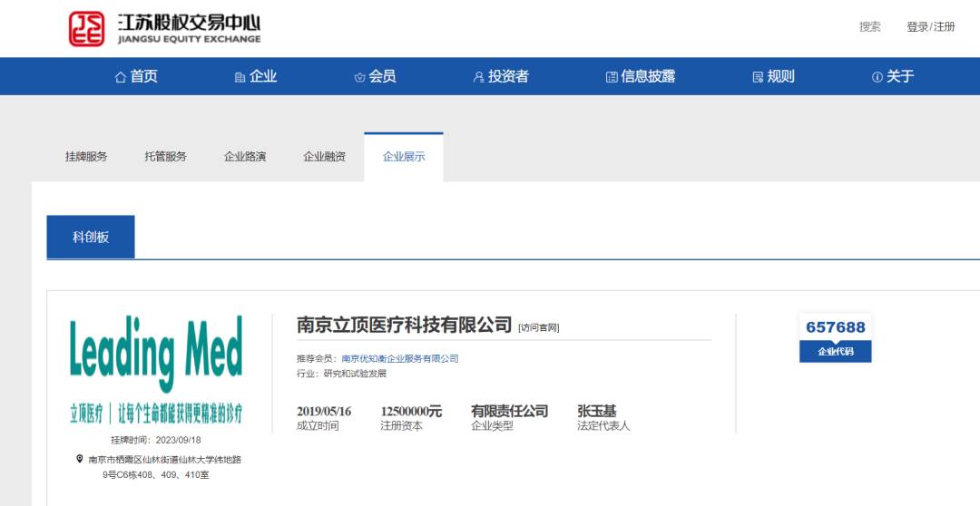Open the 挂牌服务 tab
The image size is (980, 506).
click(86, 156)
